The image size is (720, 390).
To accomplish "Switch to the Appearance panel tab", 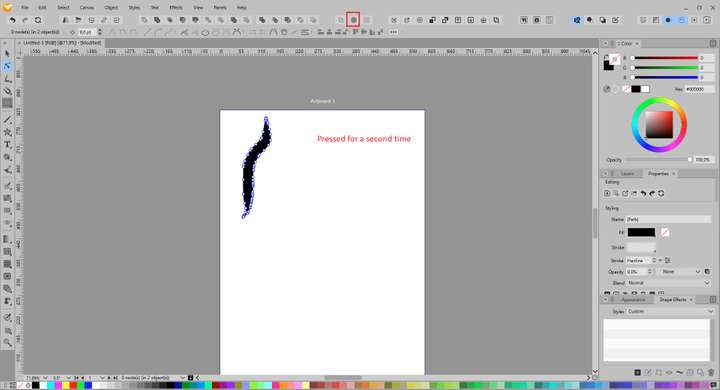I will click(633, 300).
